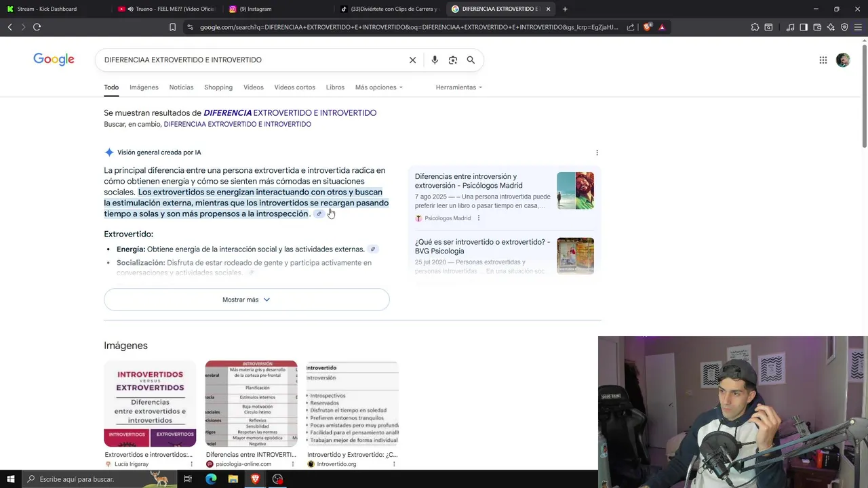Open Brave Shields lion icon
Viewport: 868px width, 488px height.
(647, 27)
